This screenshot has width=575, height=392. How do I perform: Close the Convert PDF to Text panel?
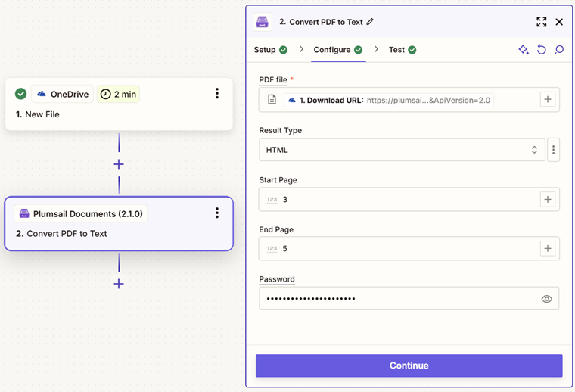(x=559, y=22)
